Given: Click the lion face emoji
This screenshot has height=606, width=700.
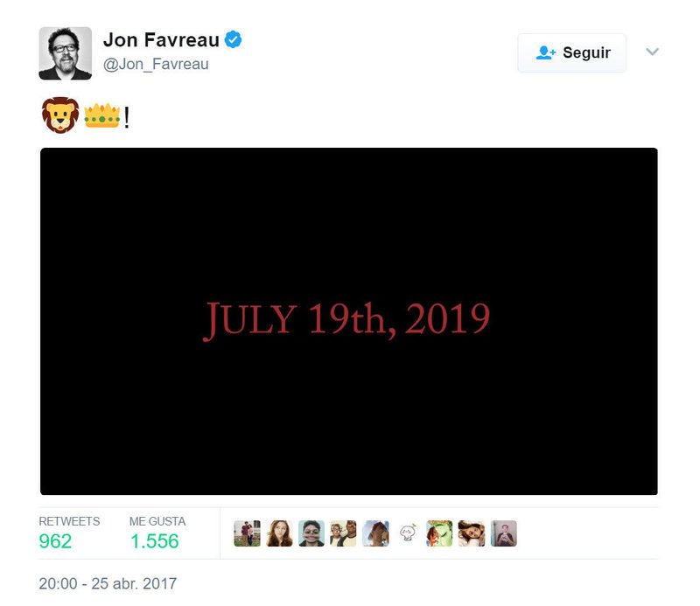Looking at the screenshot, I should [60, 115].
